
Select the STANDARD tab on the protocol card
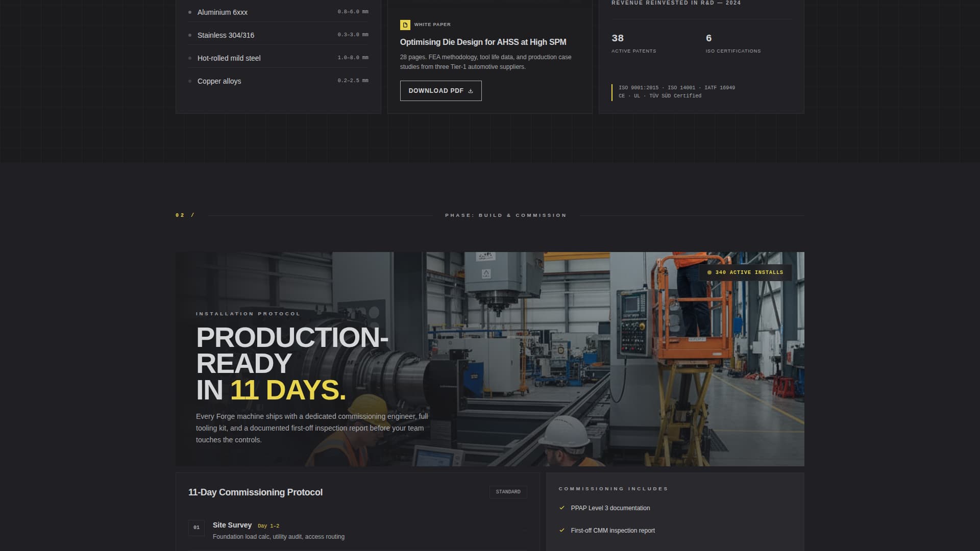[508, 492]
